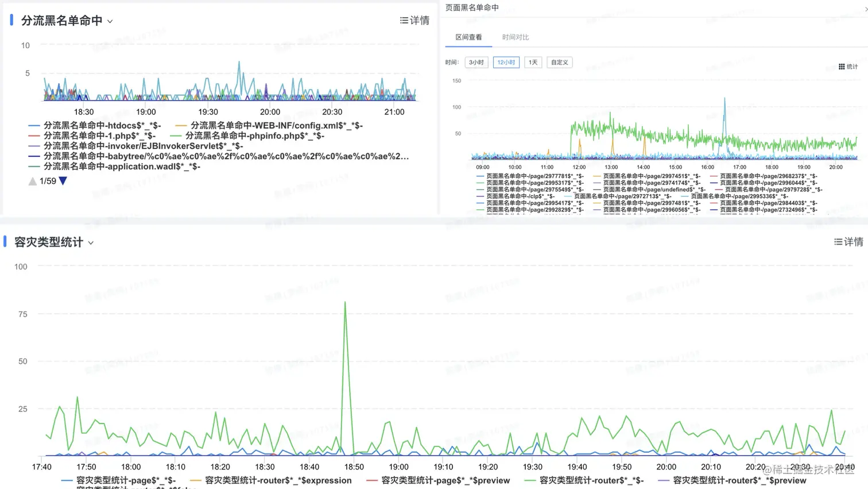Toggle the htdocs$*_*$- legend series
Screen dimensions: 868x489
(x=95, y=125)
